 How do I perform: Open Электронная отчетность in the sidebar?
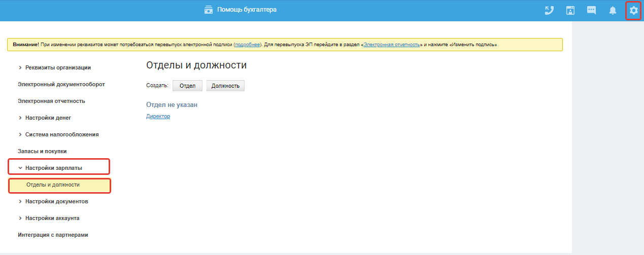tap(51, 101)
